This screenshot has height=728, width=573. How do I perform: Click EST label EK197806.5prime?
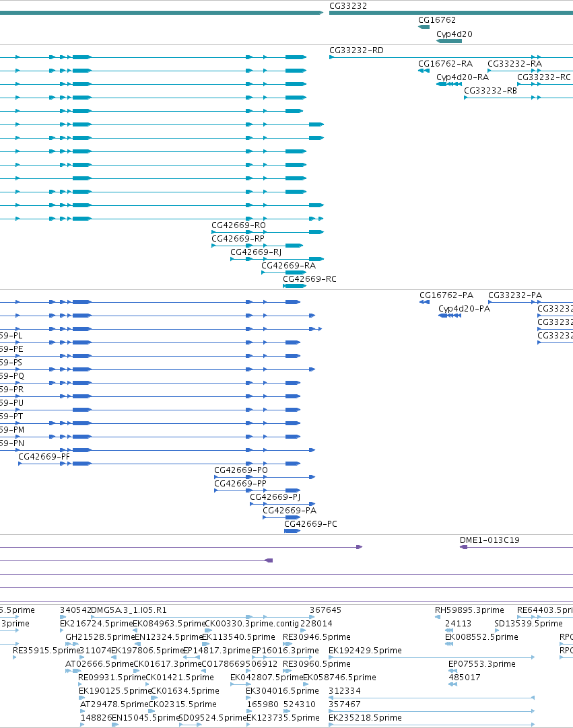[147, 651]
